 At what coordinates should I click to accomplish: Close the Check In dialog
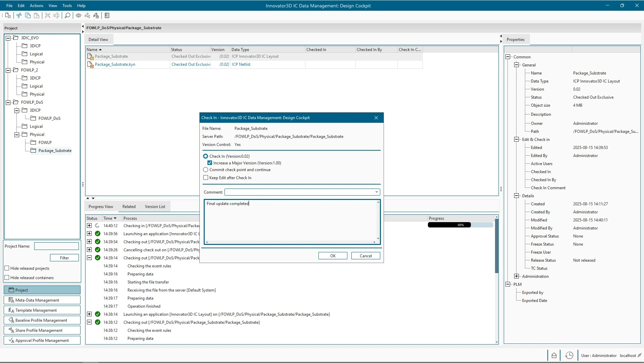[x=376, y=118]
